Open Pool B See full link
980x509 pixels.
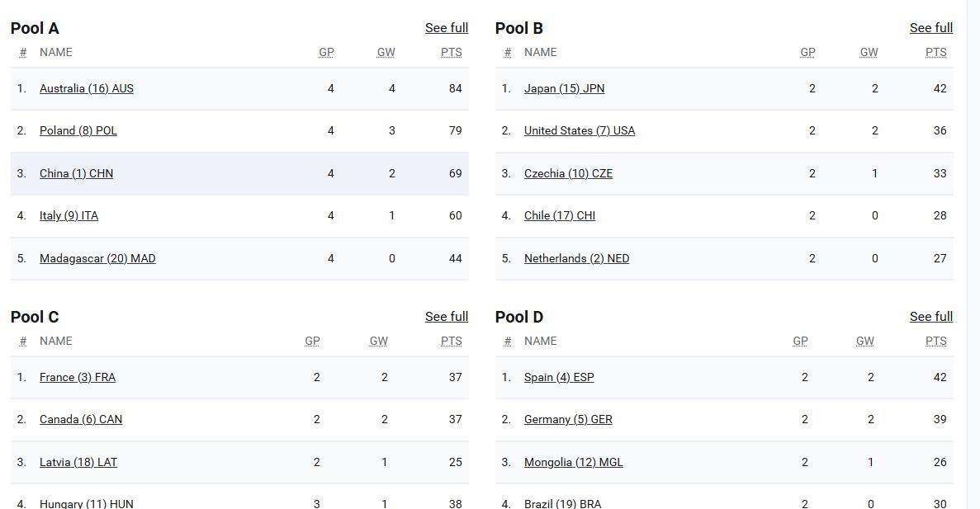click(x=931, y=28)
